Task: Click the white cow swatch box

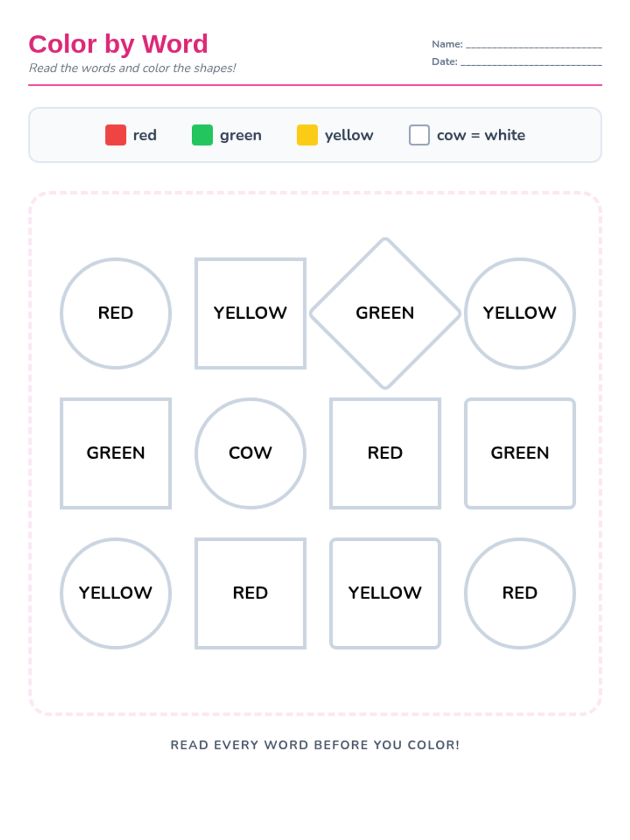Action: pos(419,135)
